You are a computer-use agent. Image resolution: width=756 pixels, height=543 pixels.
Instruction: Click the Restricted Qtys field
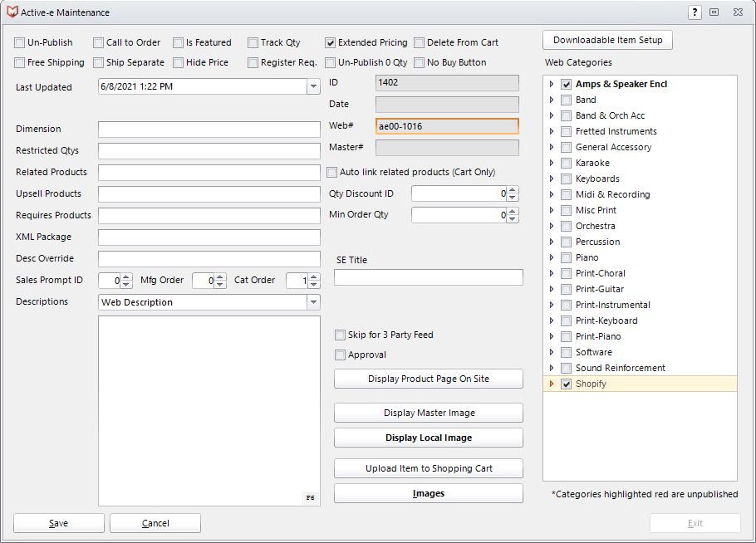click(209, 151)
